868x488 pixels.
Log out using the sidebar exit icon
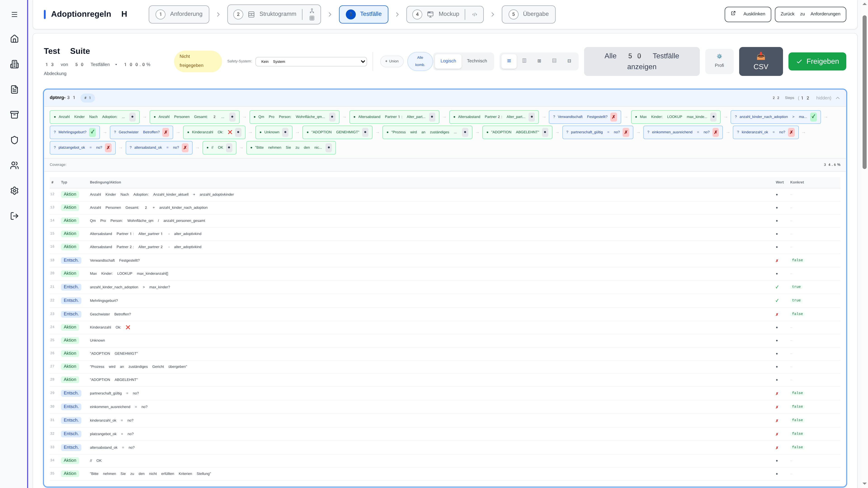(14, 216)
